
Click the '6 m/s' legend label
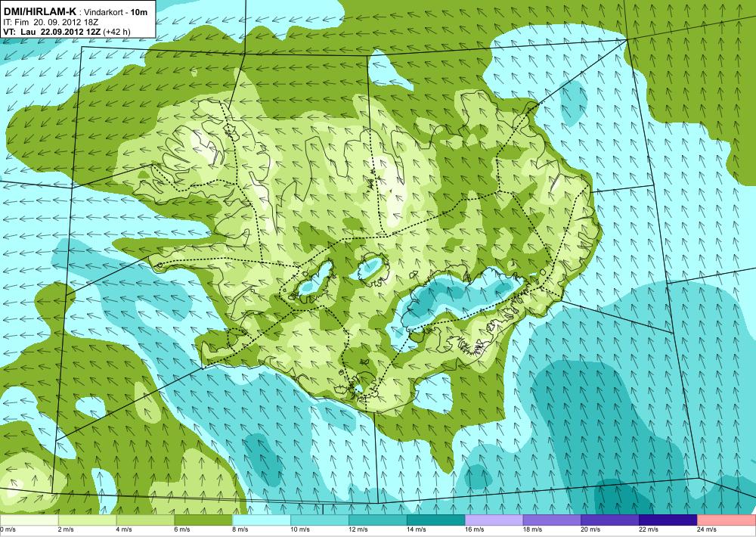tap(181, 529)
